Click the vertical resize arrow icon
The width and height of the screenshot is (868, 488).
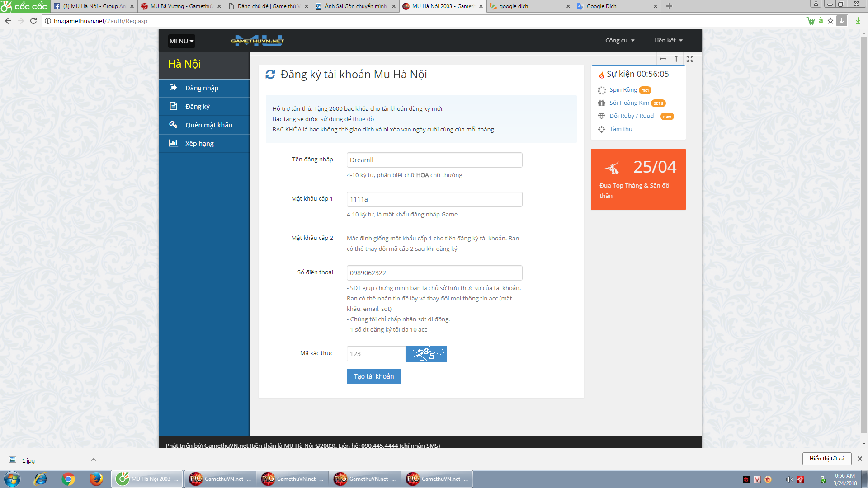click(676, 59)
